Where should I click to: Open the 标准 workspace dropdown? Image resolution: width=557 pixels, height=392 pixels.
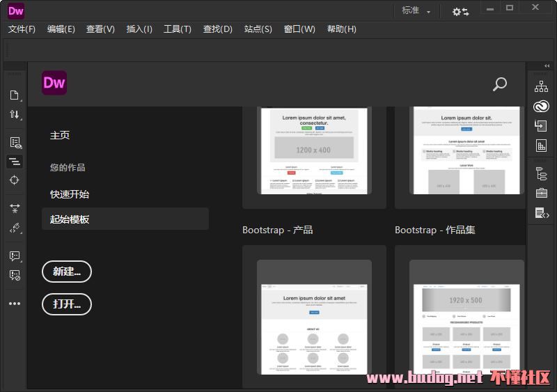coord(416,11)
